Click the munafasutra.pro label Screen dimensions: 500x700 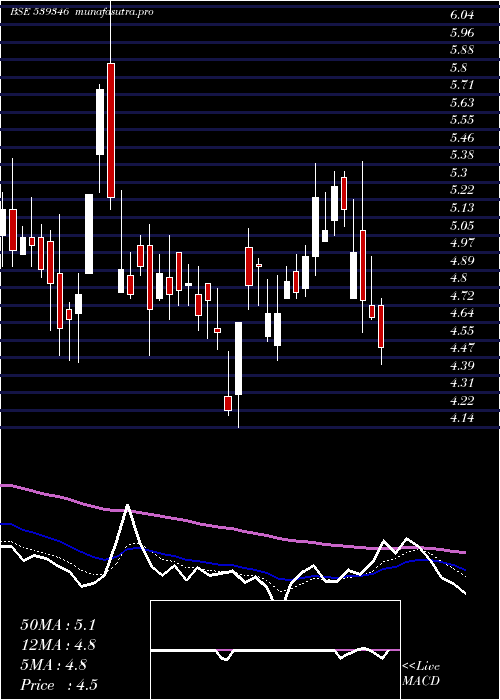pos(115,12)
